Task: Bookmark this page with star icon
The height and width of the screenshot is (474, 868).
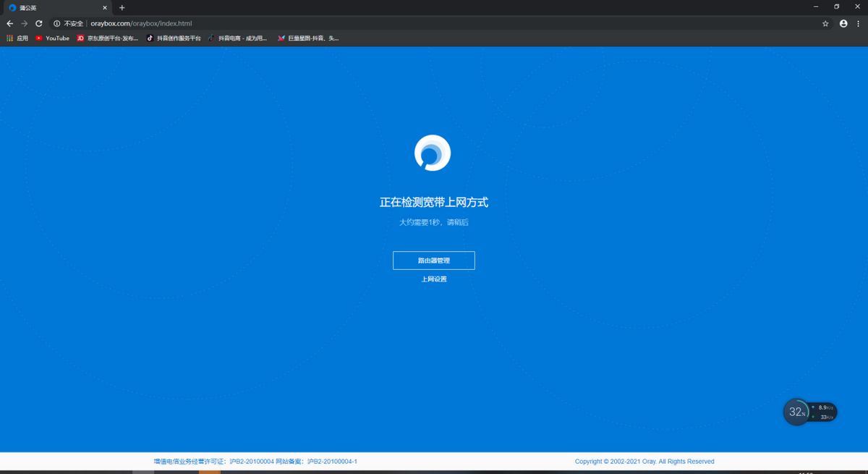Action: pos(825,23)
